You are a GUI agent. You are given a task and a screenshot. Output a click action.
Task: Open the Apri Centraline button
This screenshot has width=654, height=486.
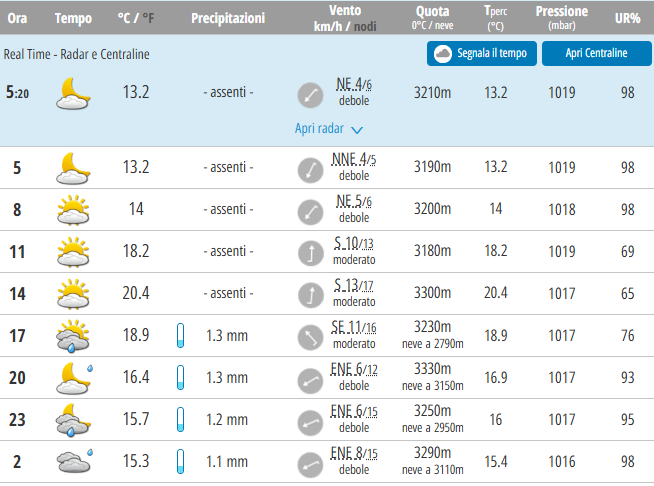(x=596, y=54)
